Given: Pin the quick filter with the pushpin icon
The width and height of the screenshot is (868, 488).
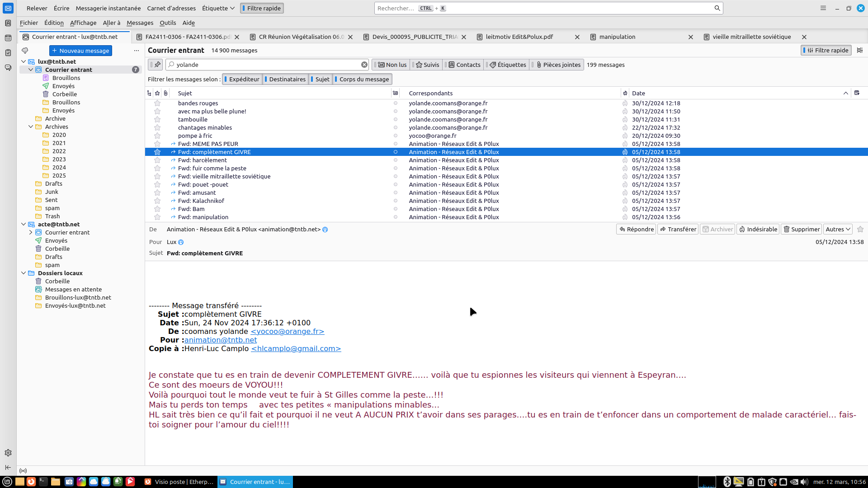Looking at the screenshot, I should [157, 65].
